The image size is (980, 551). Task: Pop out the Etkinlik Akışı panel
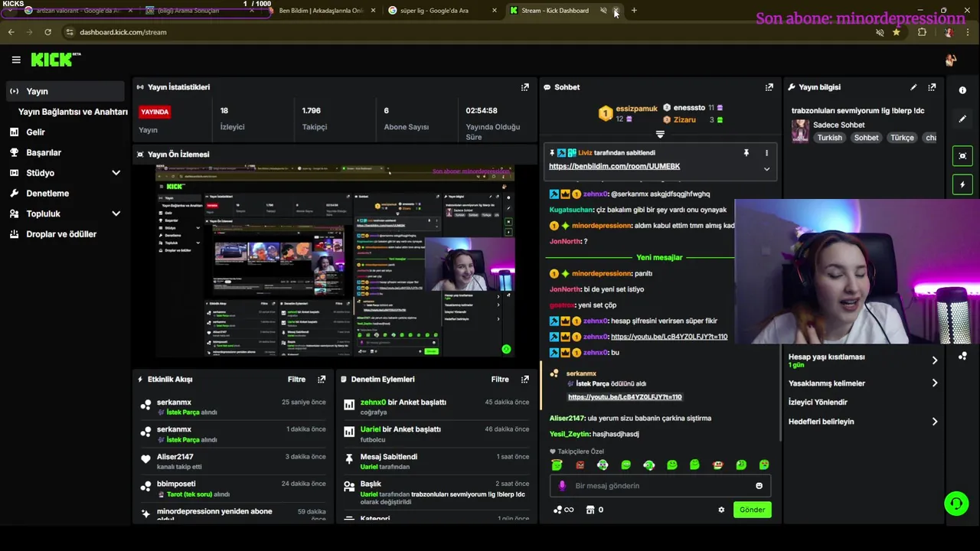322,379
